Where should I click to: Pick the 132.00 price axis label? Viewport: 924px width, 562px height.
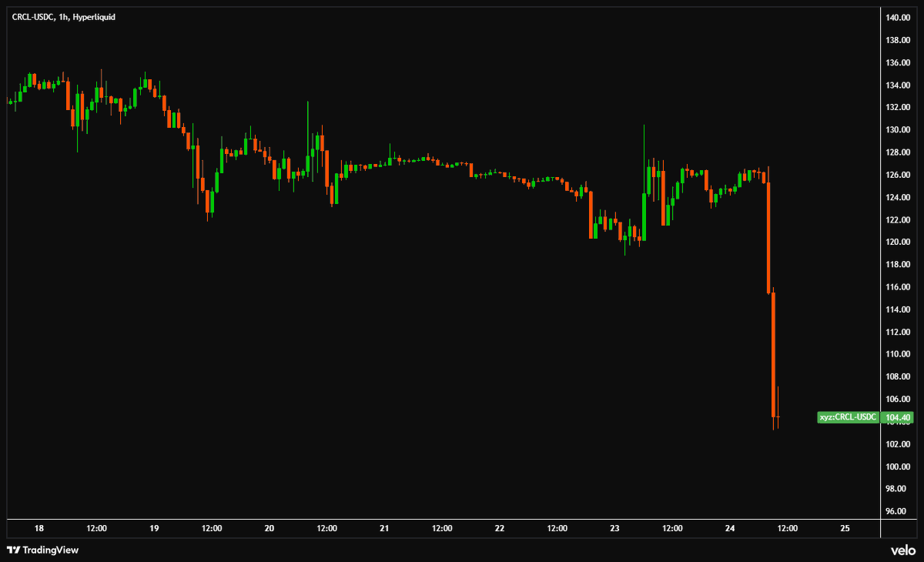(899, 107)
